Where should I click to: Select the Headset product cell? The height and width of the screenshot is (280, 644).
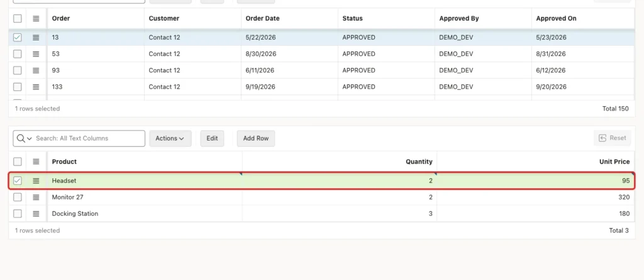[145, 180]
